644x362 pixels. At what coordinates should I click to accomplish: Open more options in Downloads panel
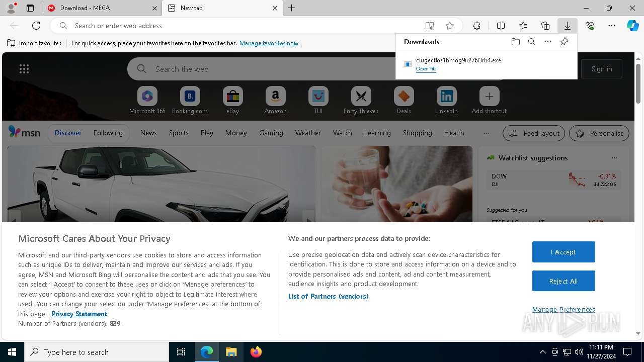tap(548, 42)
